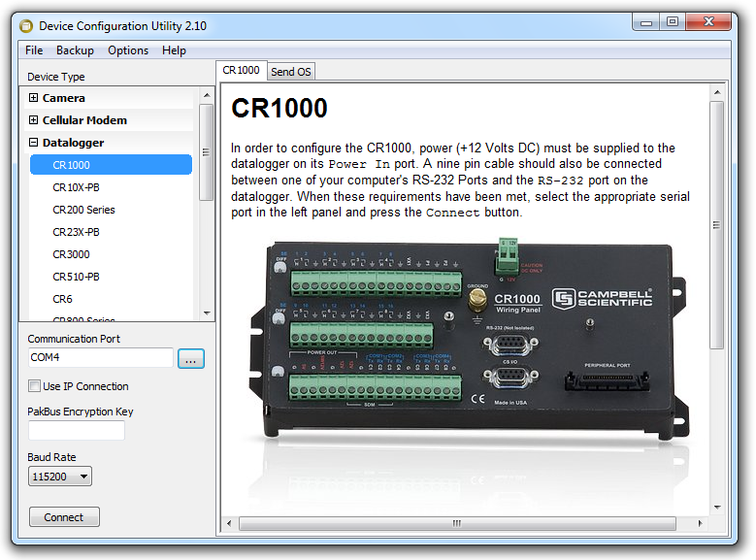Switch to the Send OS tab

291,72
